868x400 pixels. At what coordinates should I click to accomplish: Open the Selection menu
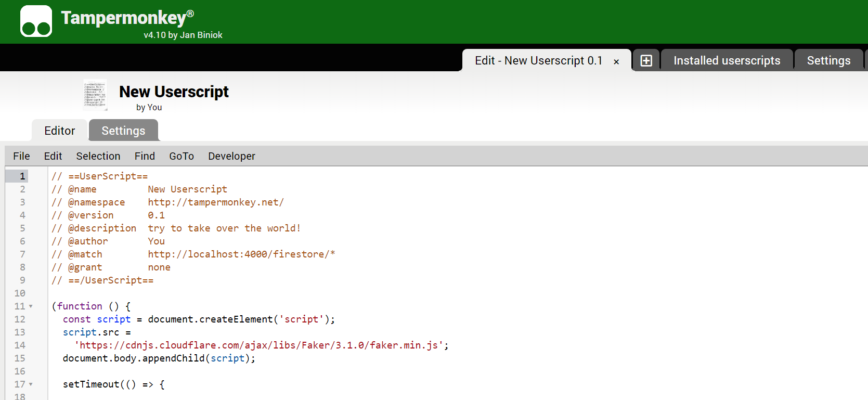click(x=98, y=156)
